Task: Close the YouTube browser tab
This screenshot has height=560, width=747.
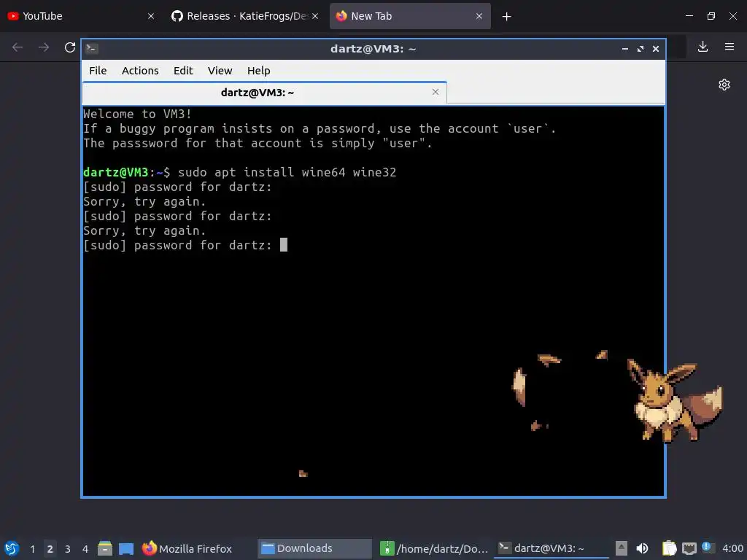Action: point(150,16)
